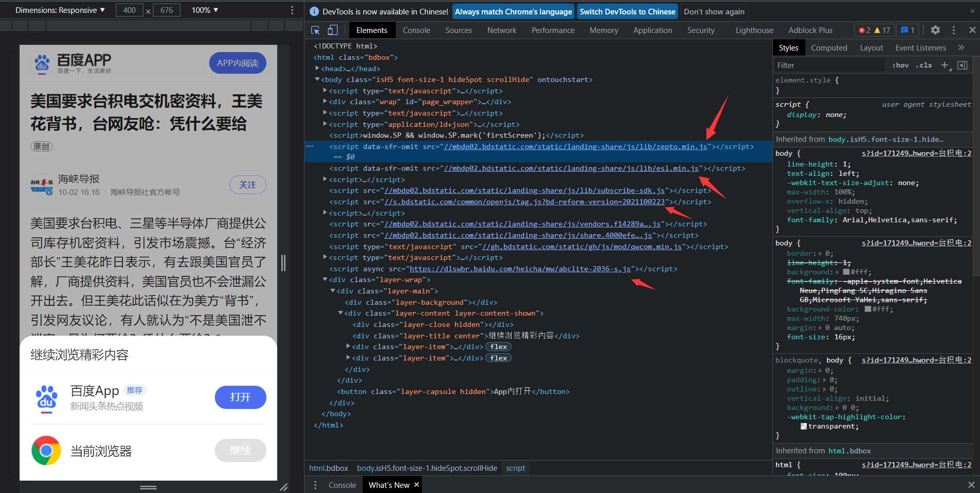Screen dimensions: 980x493
Task: Switch to the Sources tab
Action: point(459,30)
